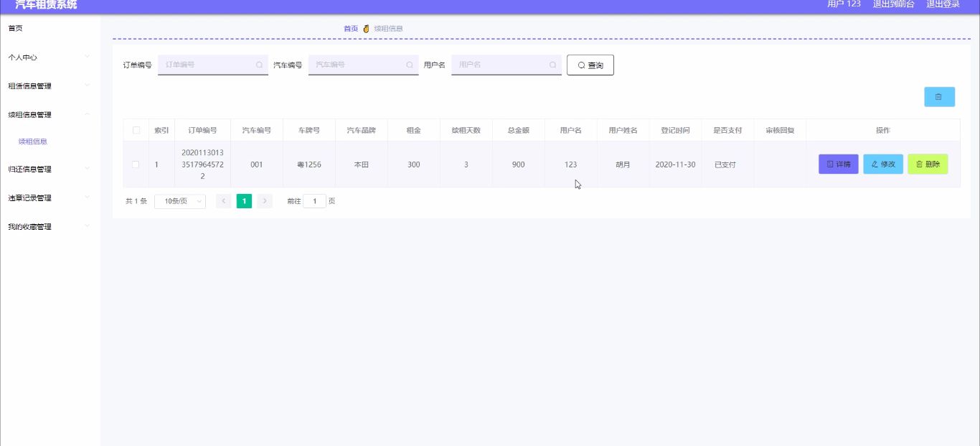Click brand cell 本田
Screen dimensions: 980x446
[362, 164]
